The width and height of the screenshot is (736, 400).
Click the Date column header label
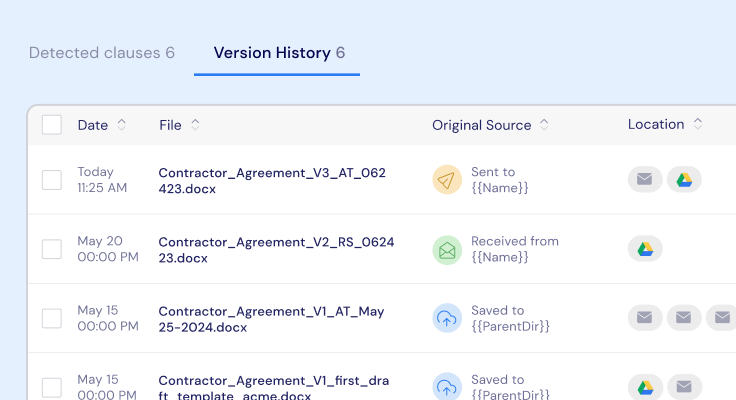point(93,125)
